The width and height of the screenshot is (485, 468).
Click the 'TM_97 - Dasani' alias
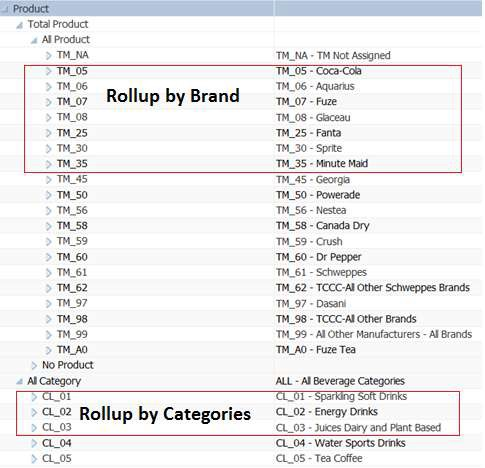[311, 303]
